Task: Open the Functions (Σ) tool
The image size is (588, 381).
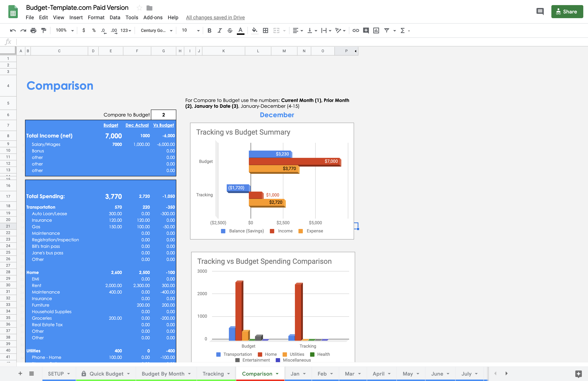Action: click(x=403, y=30)
